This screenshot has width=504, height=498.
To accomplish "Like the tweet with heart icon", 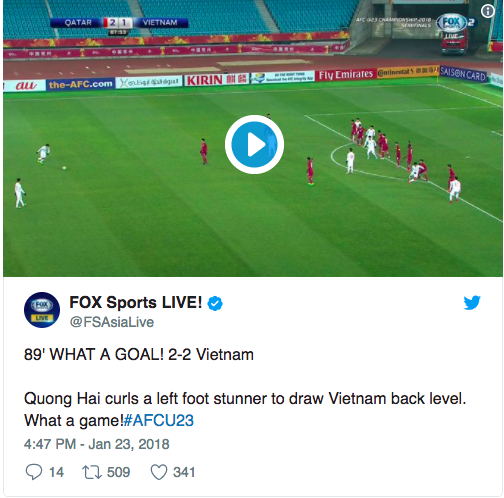I will click(x=159, y=472).
